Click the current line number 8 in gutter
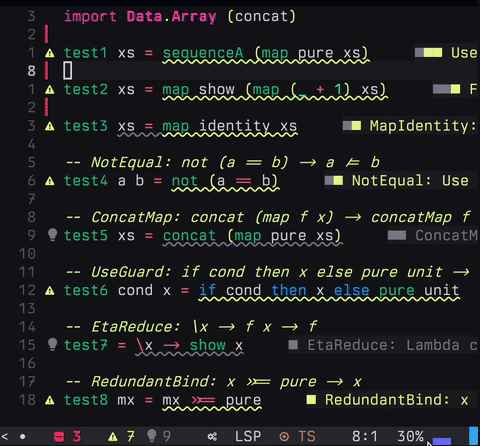The image size is (480, 446). [31, 71]
